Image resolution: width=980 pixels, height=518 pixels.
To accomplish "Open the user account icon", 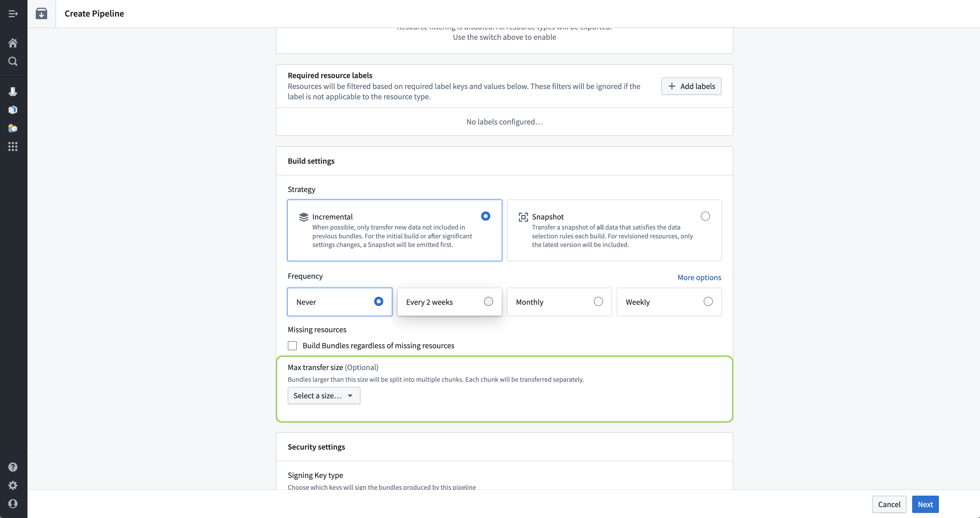I will coord(13,503).
